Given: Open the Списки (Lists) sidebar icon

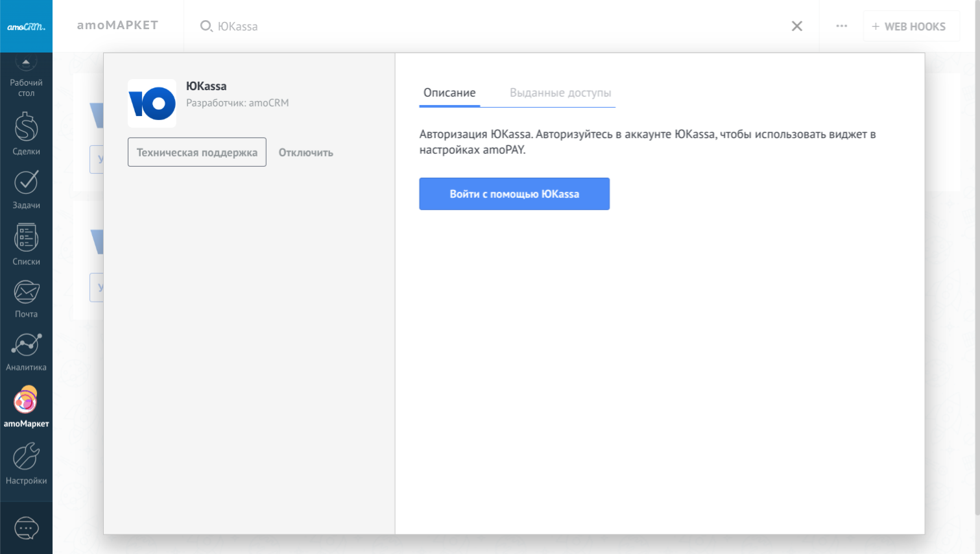Looking at the screenshot, I should click(26, 239).
